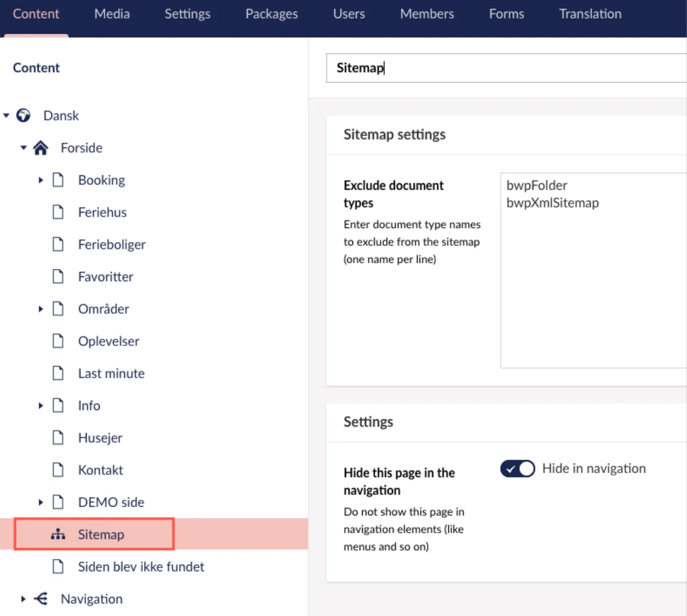
Task: Open the Users section
Action: click(349, 14)
